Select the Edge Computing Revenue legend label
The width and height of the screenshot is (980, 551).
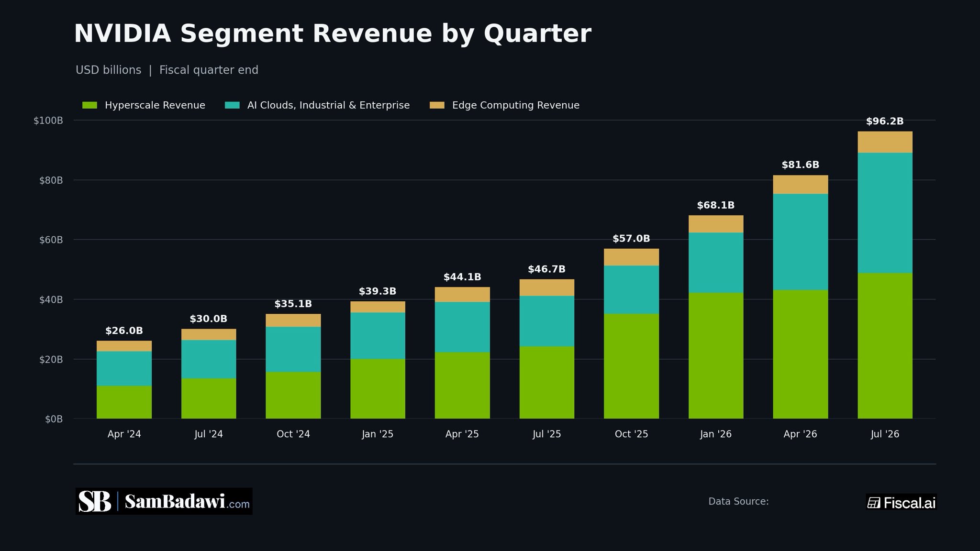pos(516,105)
